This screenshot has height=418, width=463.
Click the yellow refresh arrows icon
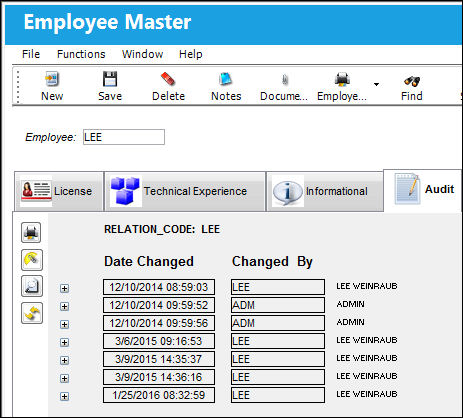click(x=32, y=313)
